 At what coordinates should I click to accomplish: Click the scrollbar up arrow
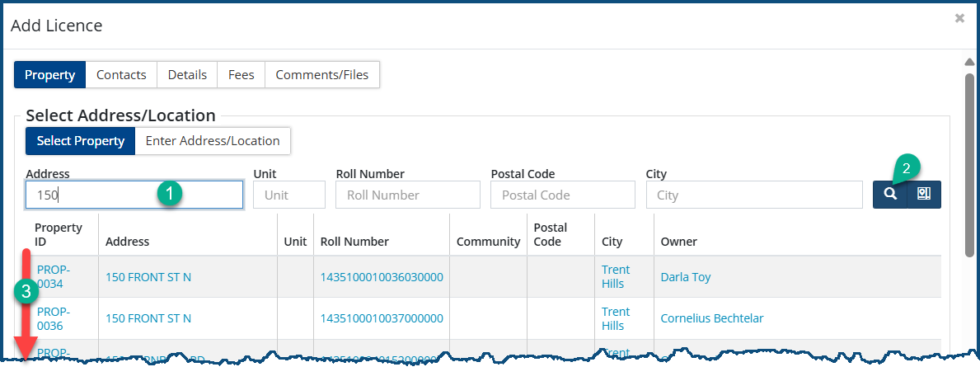click(x=969, y=62)
